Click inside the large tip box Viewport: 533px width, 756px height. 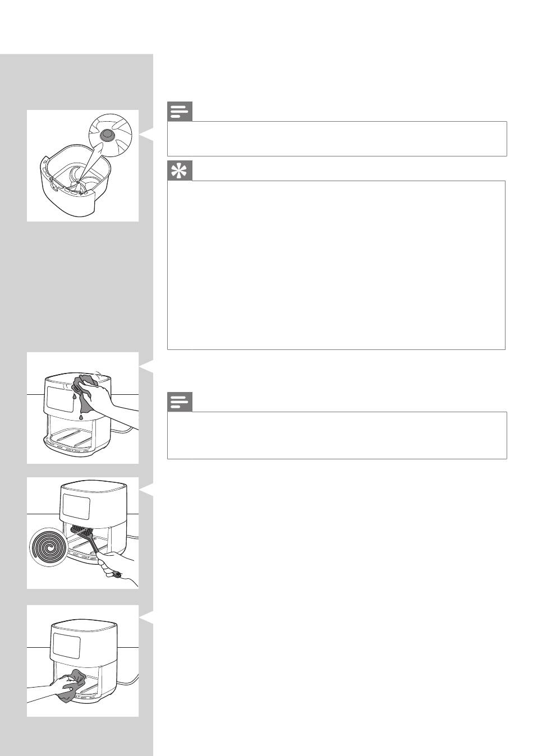coord(337,265)
